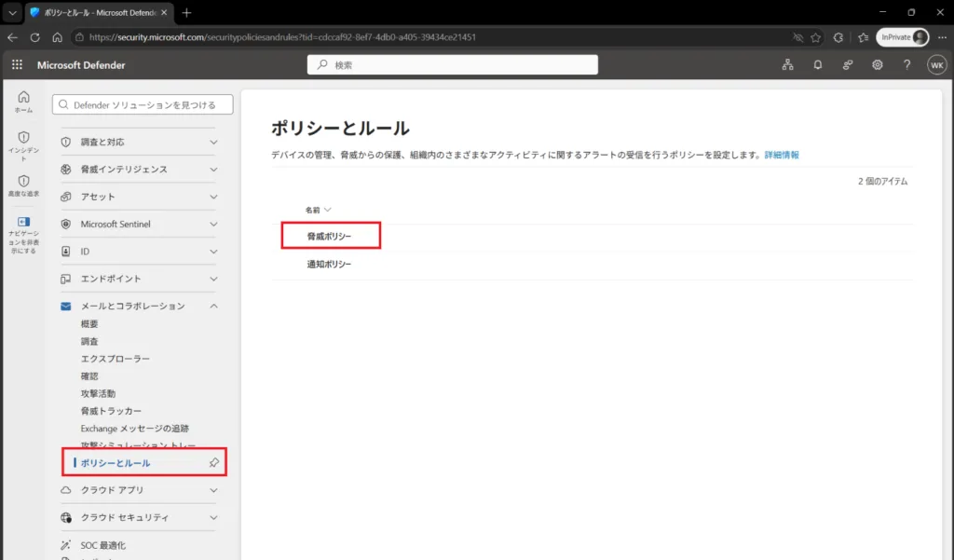Image resolution: width=954 pixels, height=560 pixels.
Task: Expand the 調査と対応 section
Action: (x=139, y=142)
